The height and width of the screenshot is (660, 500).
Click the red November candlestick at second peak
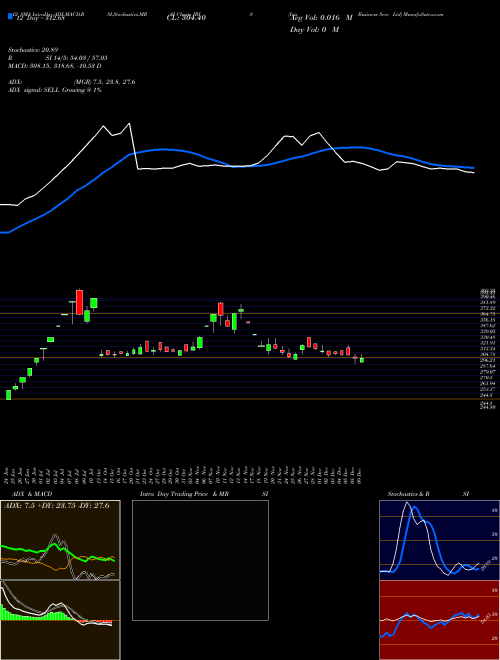coord(221,309)
